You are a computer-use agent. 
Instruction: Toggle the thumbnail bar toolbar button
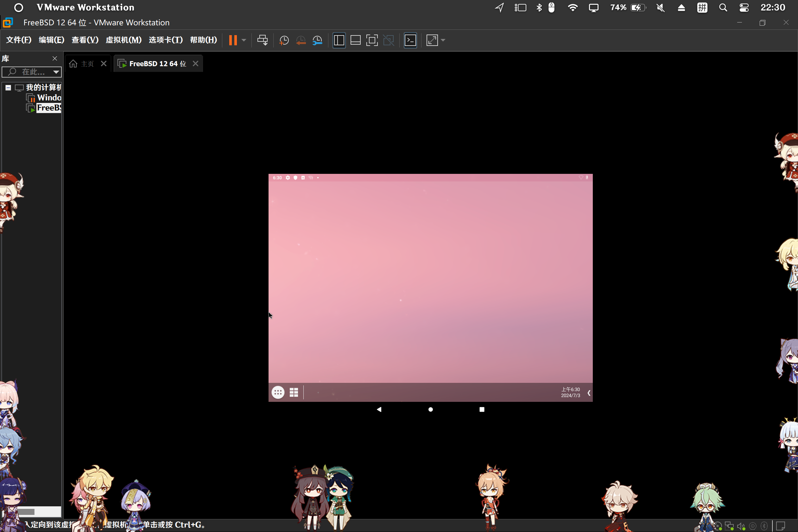355,41
